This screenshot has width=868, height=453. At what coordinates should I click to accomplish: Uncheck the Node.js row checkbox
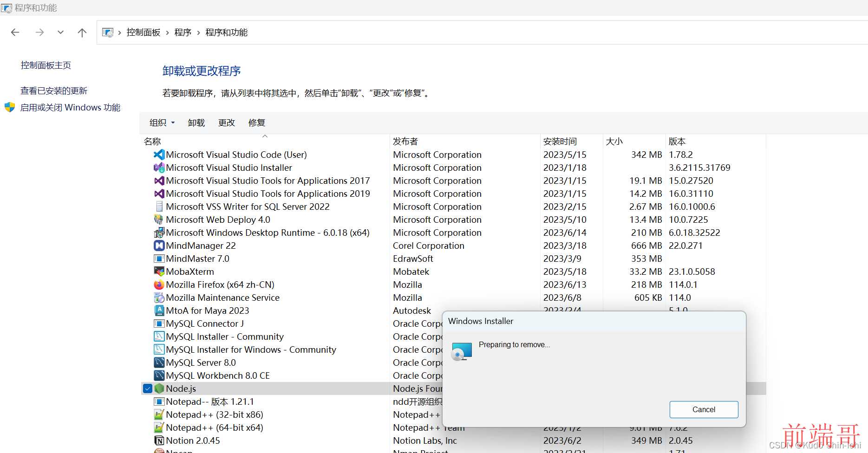pos(148,388)
